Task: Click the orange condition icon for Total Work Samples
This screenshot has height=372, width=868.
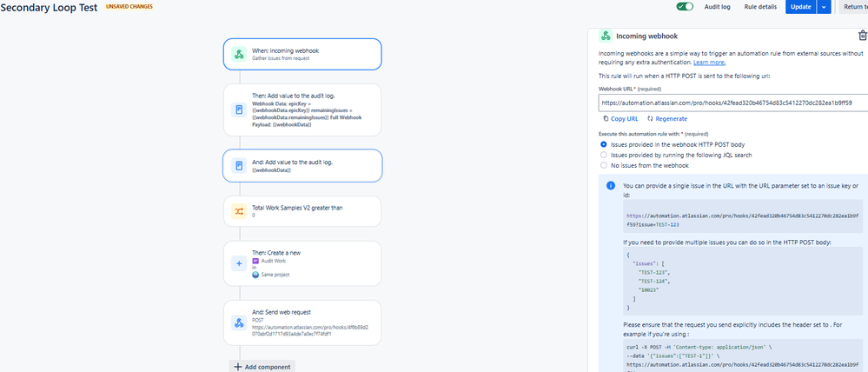Action: tap(239, 211)
